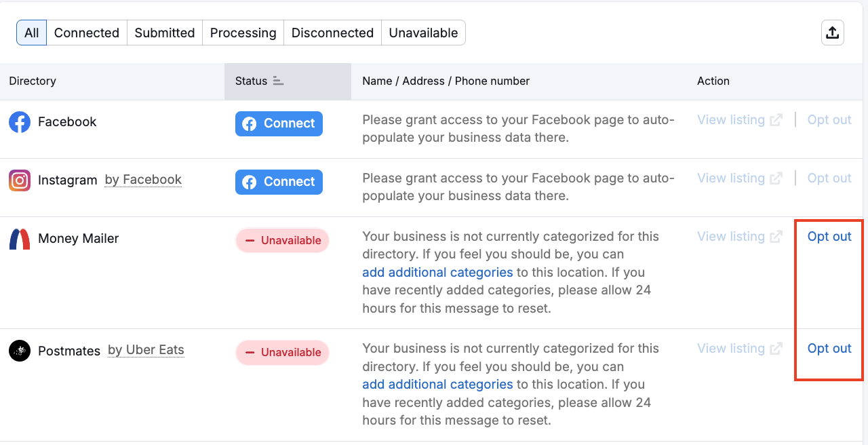
Task: Click the external link icon in the Postmates row
Action: (775, 348)
